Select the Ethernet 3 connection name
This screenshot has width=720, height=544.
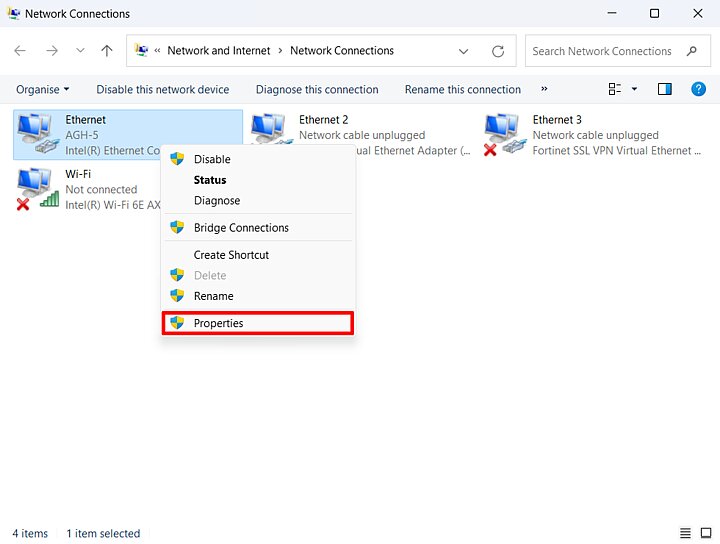click(557, 120)
